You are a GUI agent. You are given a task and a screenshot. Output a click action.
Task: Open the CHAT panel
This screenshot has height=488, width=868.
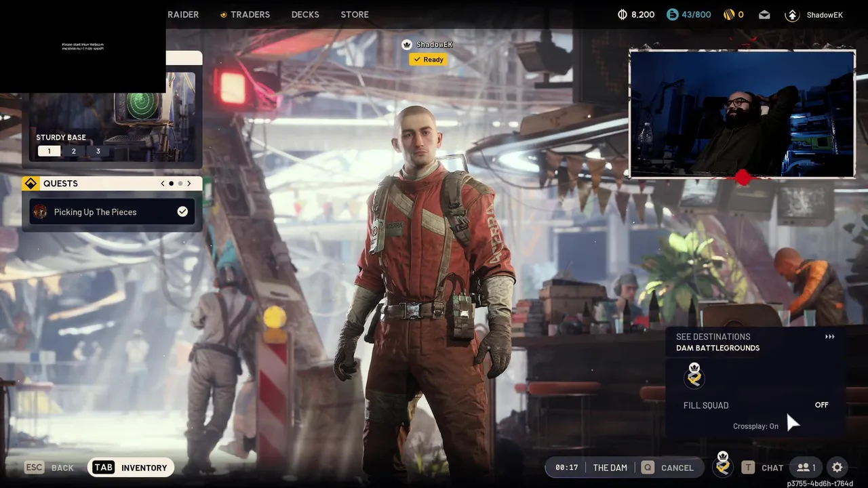pos(772,468)
